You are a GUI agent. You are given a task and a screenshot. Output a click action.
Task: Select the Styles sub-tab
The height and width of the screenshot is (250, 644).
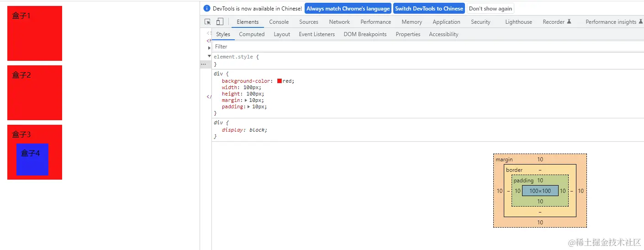click(223, 34)
